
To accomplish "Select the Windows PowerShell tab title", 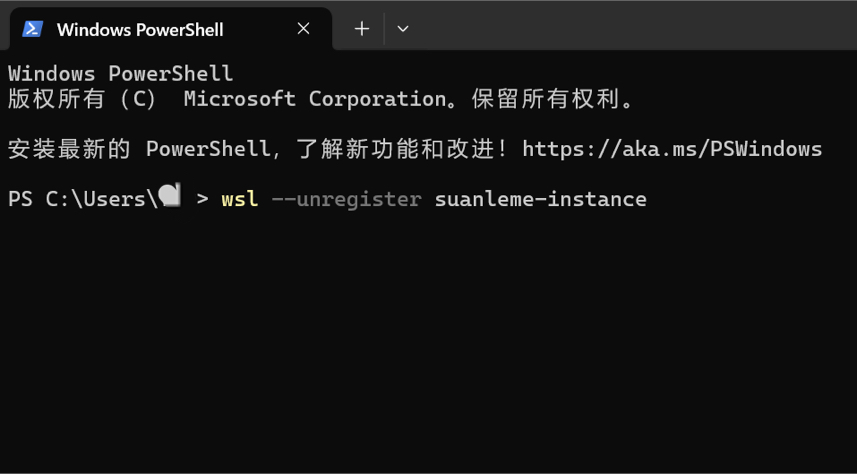I will (x=140, y=30).
